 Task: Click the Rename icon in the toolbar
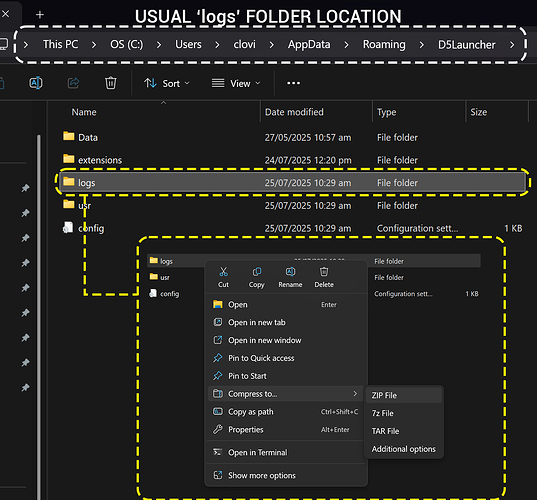tap(36, 83)
